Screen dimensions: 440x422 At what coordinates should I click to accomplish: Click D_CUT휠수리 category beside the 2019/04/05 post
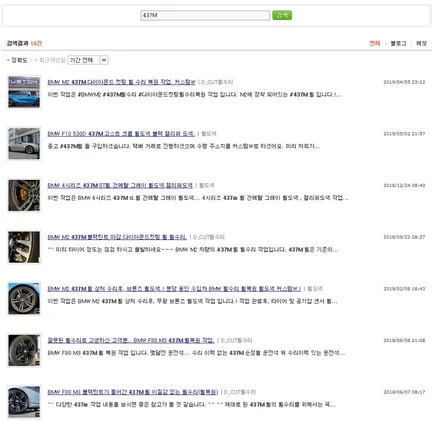point(217,82)
